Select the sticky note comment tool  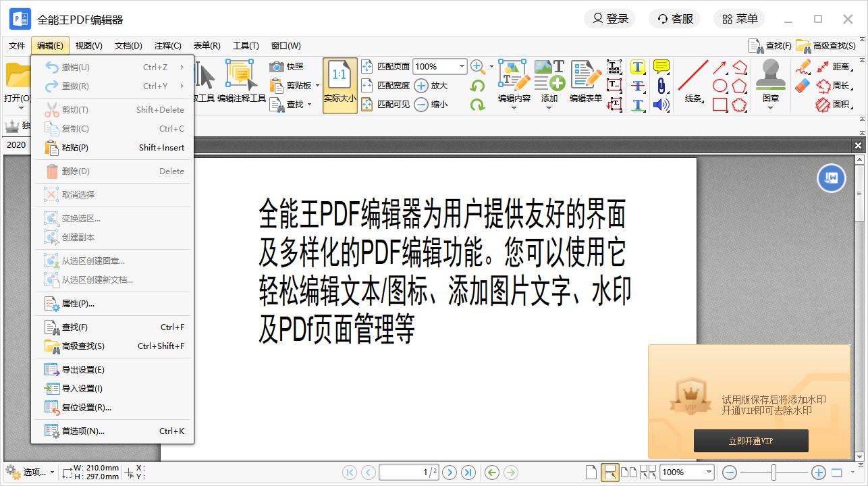(661, 67)
